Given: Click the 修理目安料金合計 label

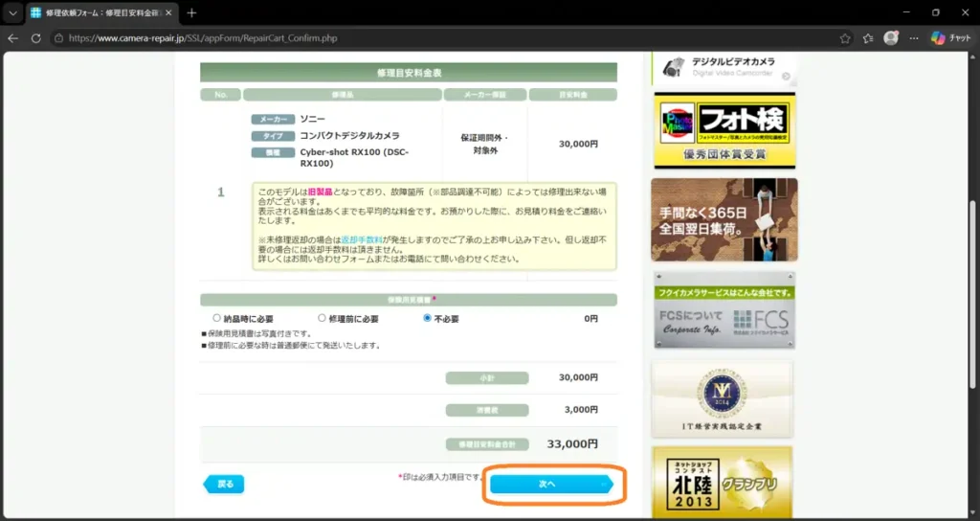Looking at the screenshot, I should pos(487,444).
